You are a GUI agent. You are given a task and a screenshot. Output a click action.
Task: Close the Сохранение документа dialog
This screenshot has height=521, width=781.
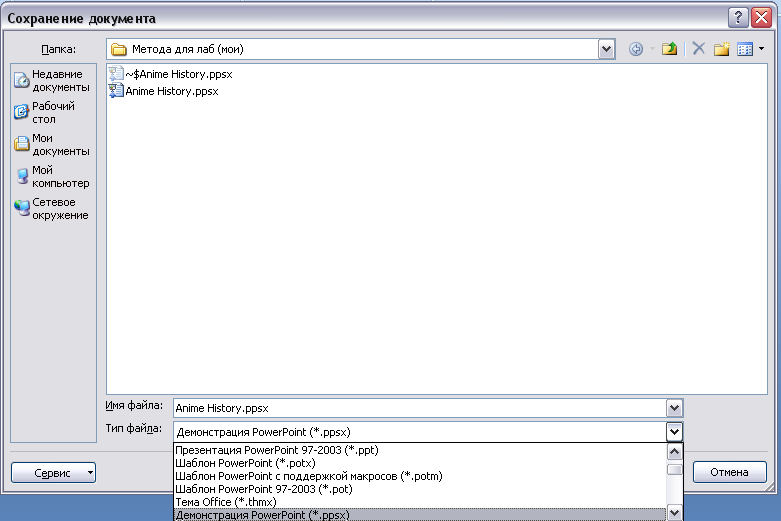click(762, 18)
